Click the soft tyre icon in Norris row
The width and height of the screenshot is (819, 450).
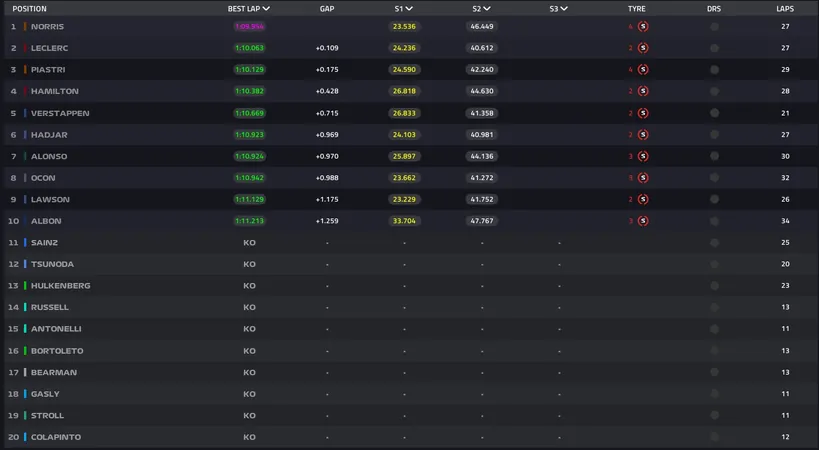(x=643, y=27)
